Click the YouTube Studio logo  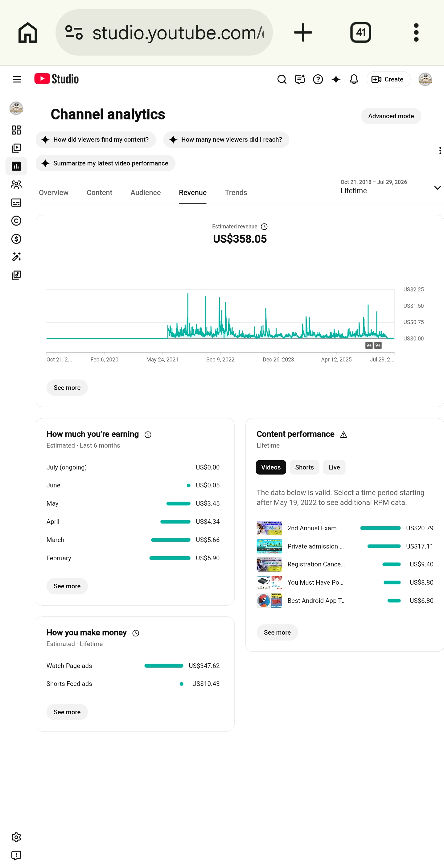point(56,79)
